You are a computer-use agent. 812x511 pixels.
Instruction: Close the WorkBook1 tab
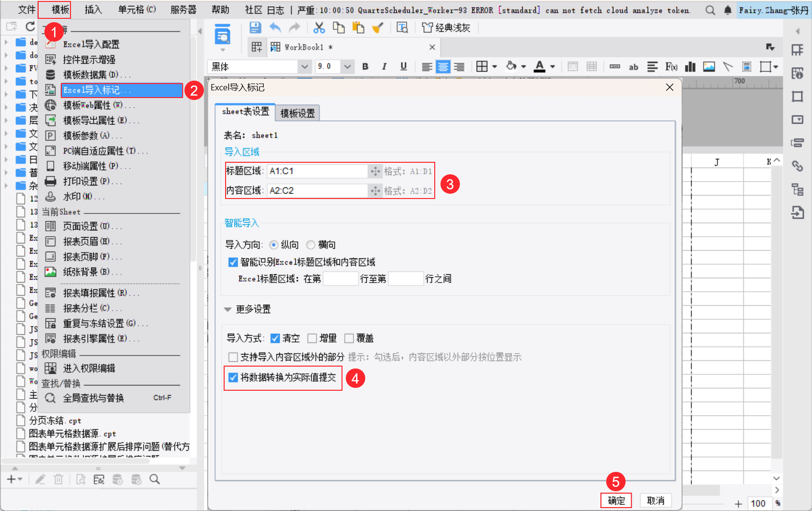tap(432, 47)
